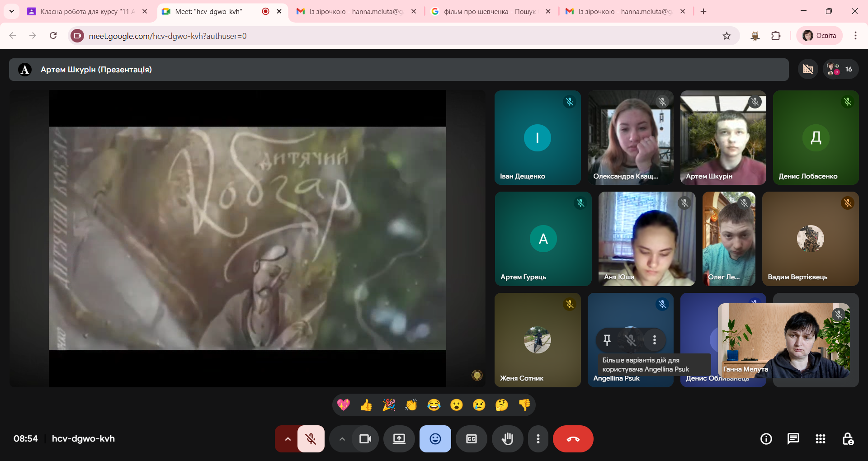This screenshot has height=461, width=868.
Task: Toggle the camera on or off
Action: click(365, 439)
